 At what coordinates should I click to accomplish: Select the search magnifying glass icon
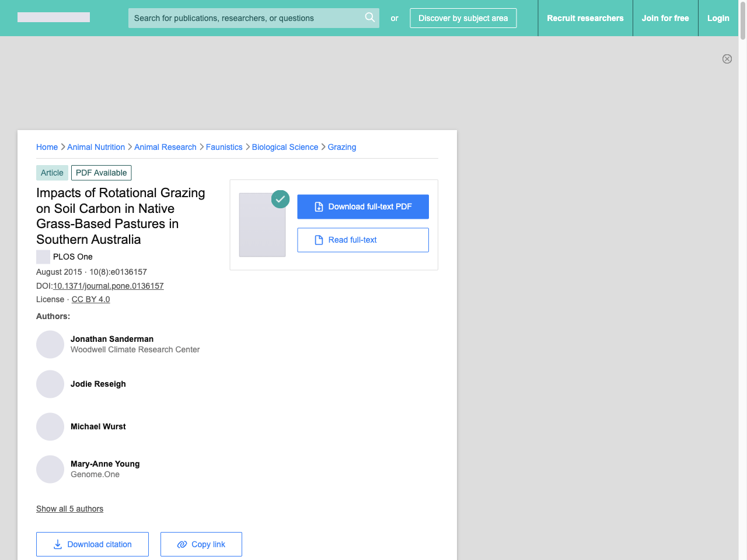pyautogui.click(x=369, y=17)
